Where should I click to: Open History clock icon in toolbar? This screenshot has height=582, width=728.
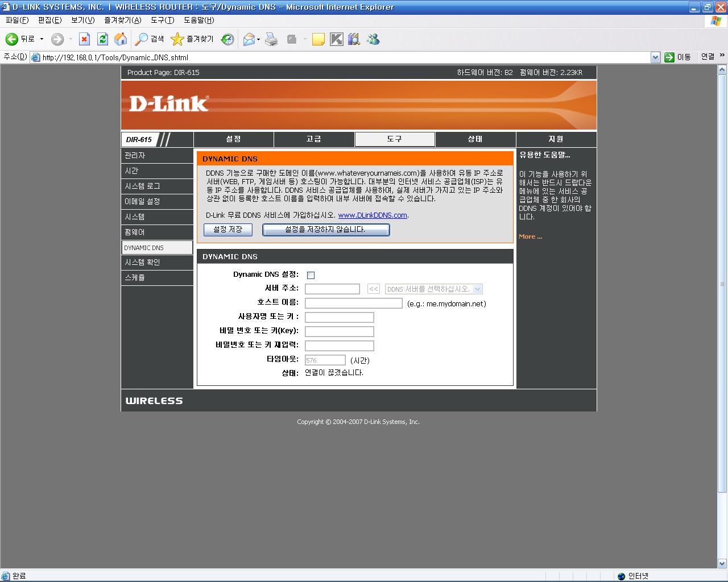coord(227,39)
